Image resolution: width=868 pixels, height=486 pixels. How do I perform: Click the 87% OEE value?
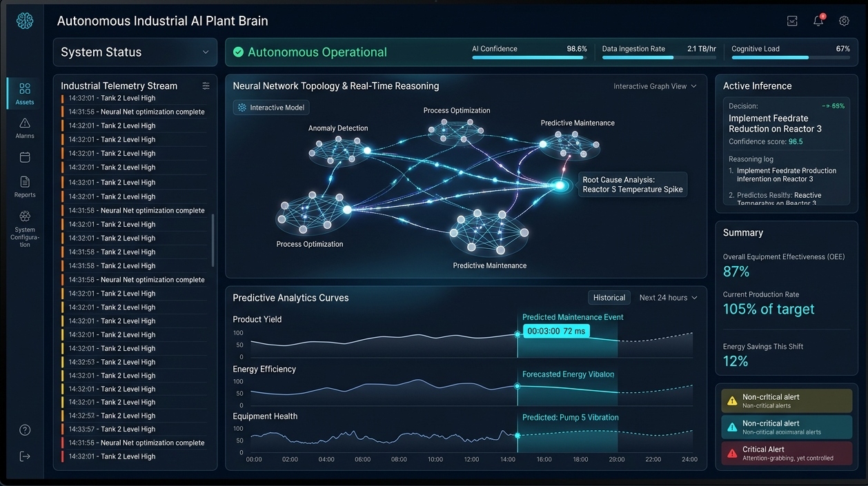[736, 272]
